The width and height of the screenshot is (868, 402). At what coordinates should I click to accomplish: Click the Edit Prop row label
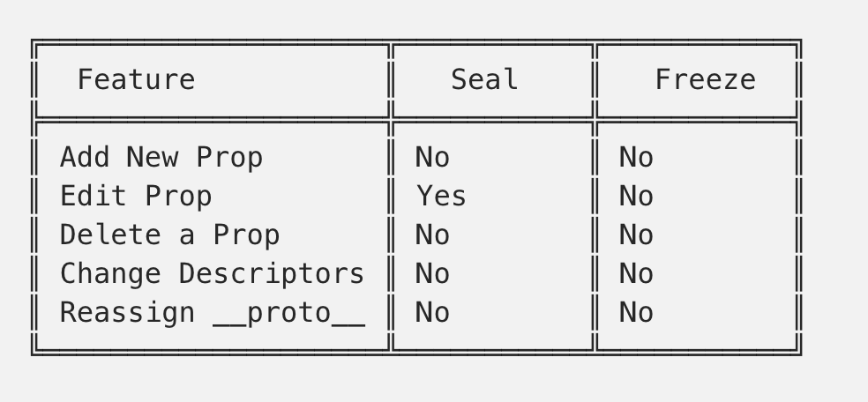click(136, 197)
